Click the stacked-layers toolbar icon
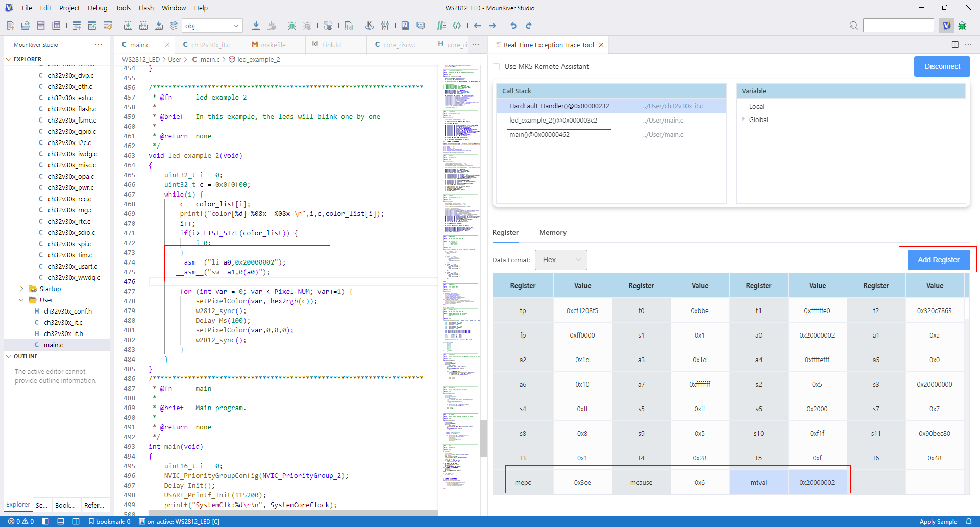The height and width of the screenshot is (527, 980). coord(174,26)
